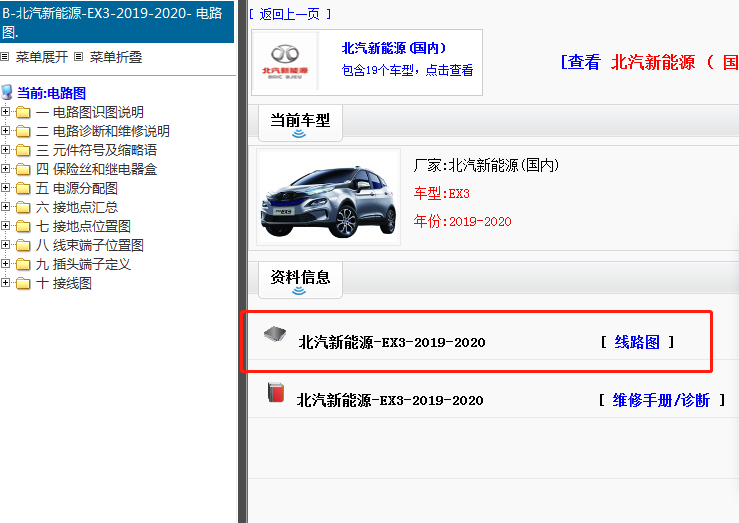Click the folder icon for 一 电路图识图说明
739x523 pixels.
tap(23, 112)
